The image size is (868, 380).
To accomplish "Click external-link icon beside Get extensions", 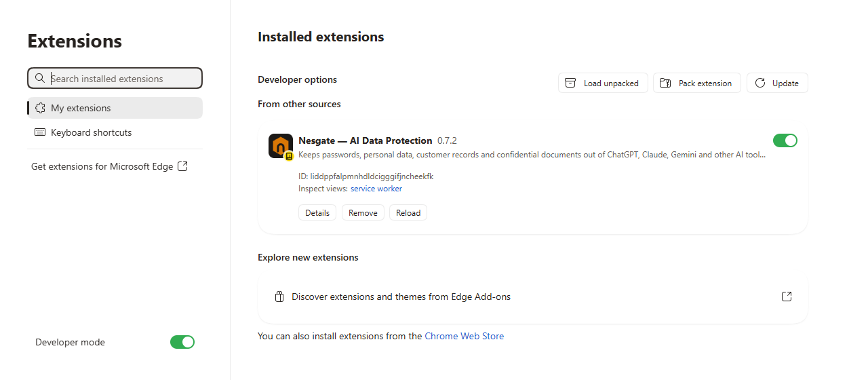I will coord(182,166).
